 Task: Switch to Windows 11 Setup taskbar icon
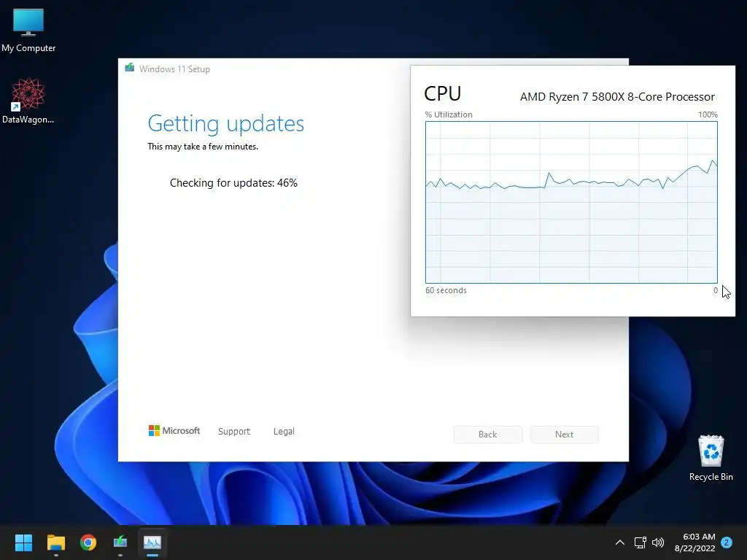120,542
